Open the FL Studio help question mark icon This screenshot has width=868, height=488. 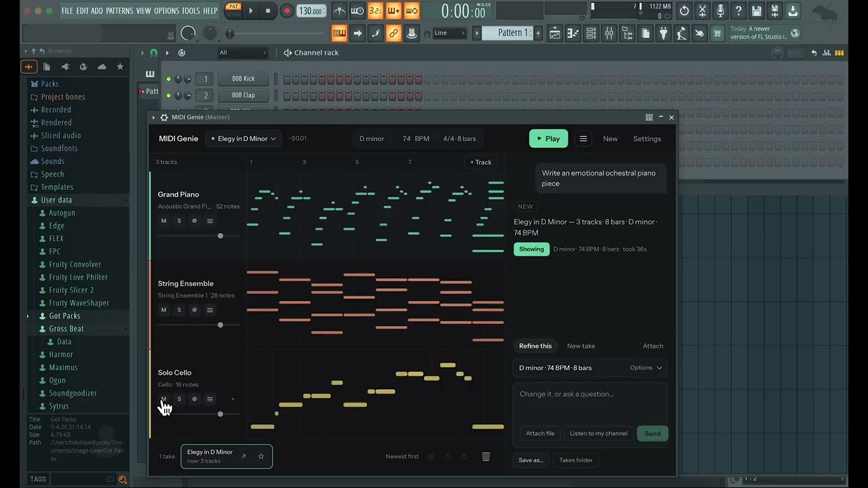(738, 11)
